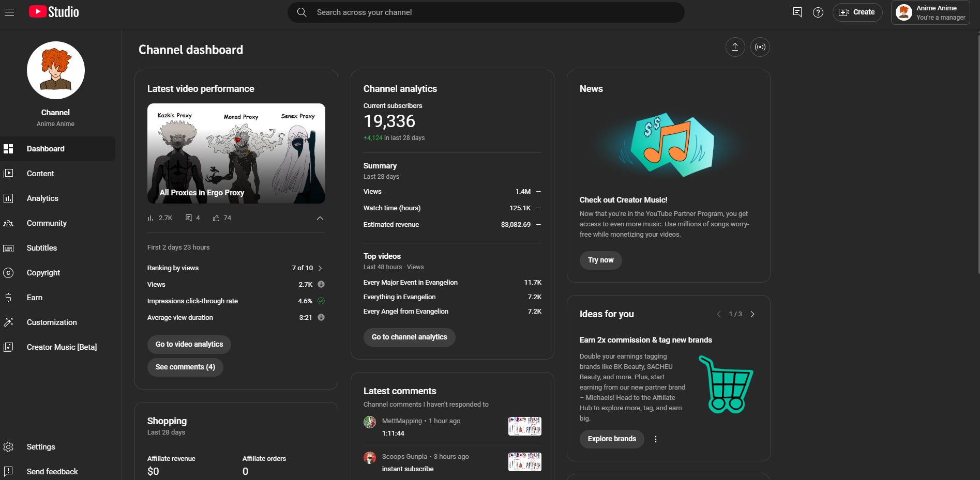This screenshot has height=480, width=980.
Task: Click the Create button
Action: coord(857,12)
